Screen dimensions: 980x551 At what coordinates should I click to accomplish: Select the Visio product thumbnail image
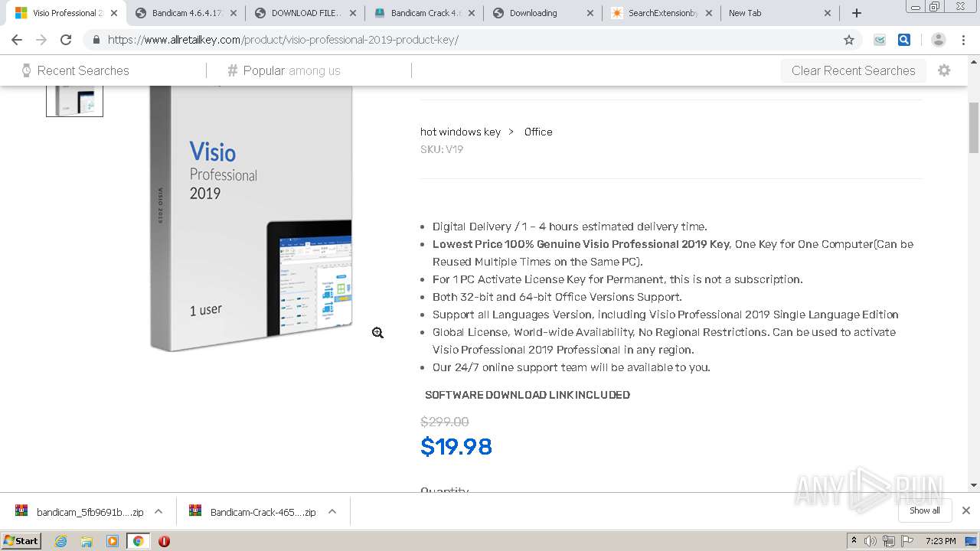coord(74,101)
